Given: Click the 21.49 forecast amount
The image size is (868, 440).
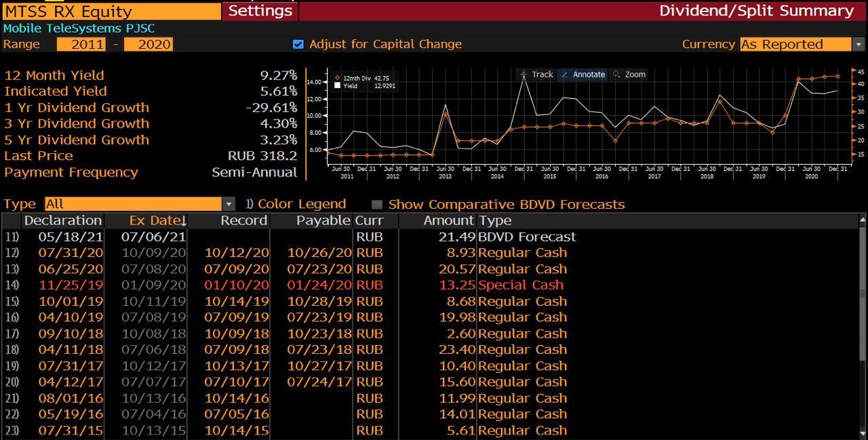Looking at the screenshot, I should pos(458,237).
